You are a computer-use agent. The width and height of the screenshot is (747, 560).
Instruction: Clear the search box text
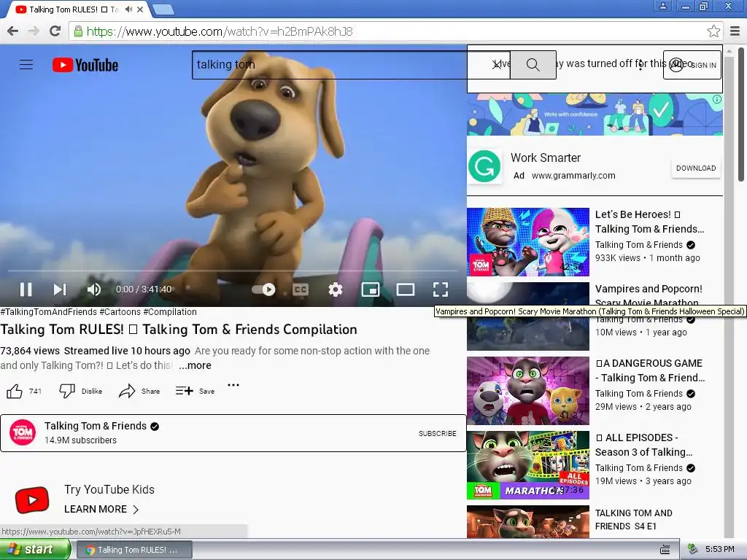[496, 65]
